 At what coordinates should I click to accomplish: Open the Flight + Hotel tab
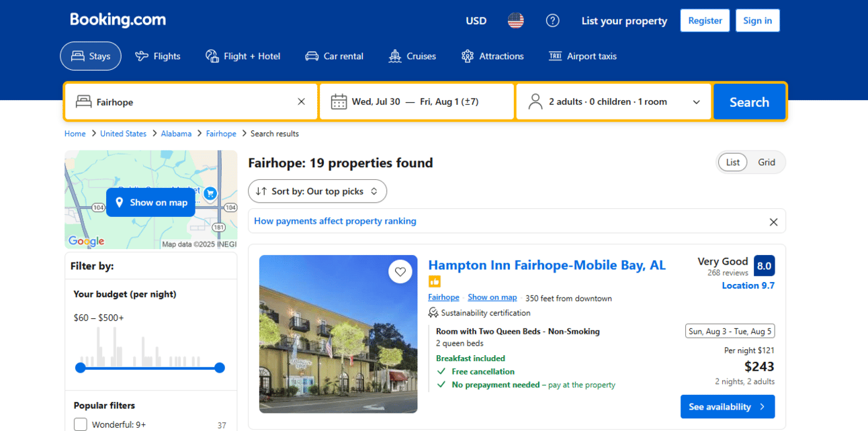click(x=243, y=56)
